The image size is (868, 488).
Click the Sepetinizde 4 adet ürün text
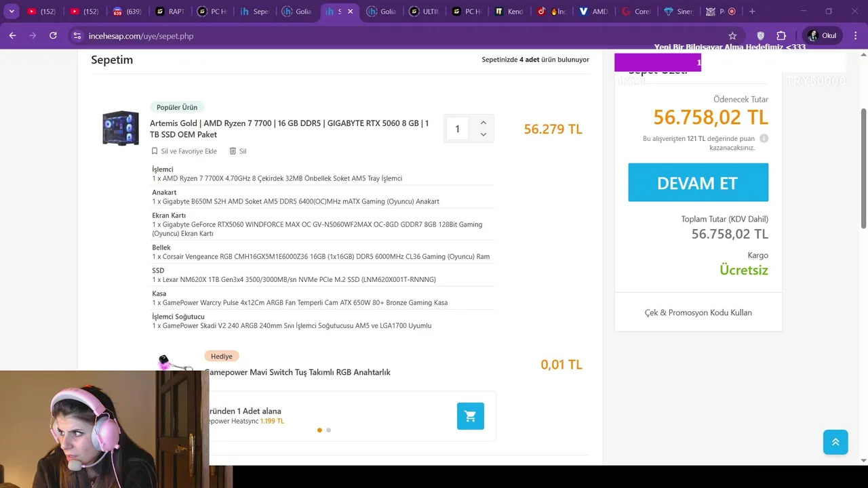click(x=535, y=60)
